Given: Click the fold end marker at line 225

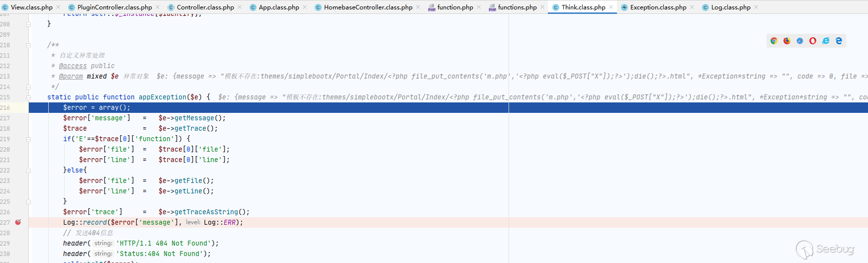Looking at the screenshot, I should tap(28, 202).
